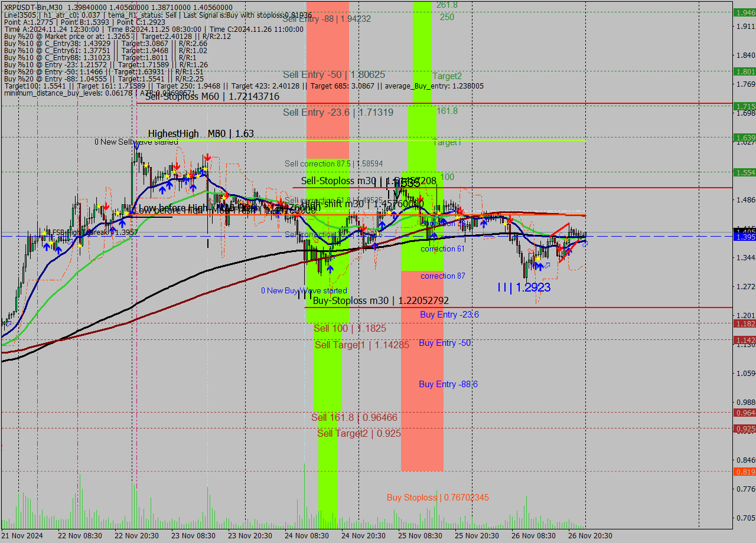Select the orange 0.819 price tag
Viewport: 756px width, 543px height.
[745, 472]
